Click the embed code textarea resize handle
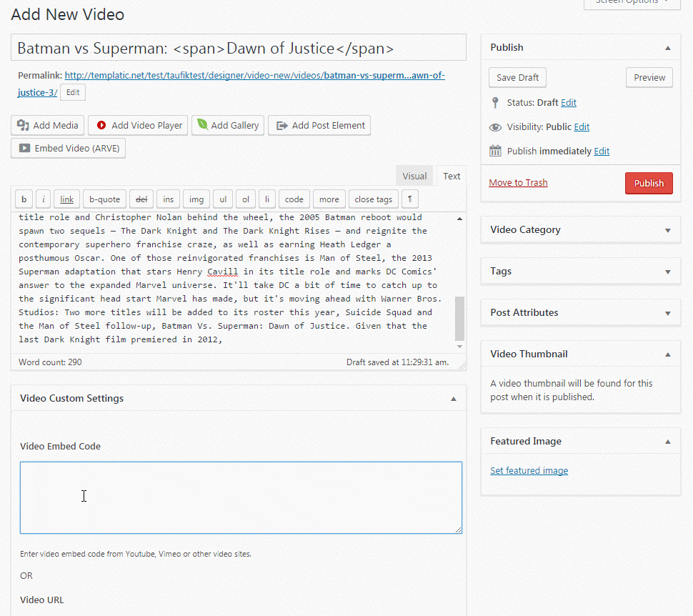The width and height of the screenshot is (693, 616). (459, 530)
